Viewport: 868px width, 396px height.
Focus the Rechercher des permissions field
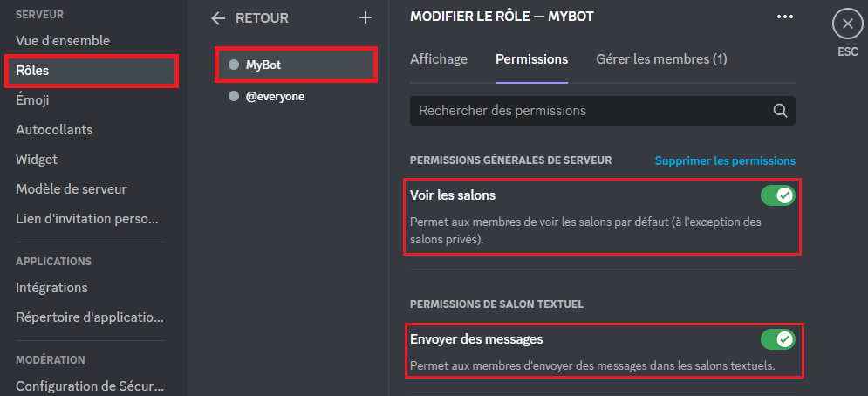coord(602,110)
